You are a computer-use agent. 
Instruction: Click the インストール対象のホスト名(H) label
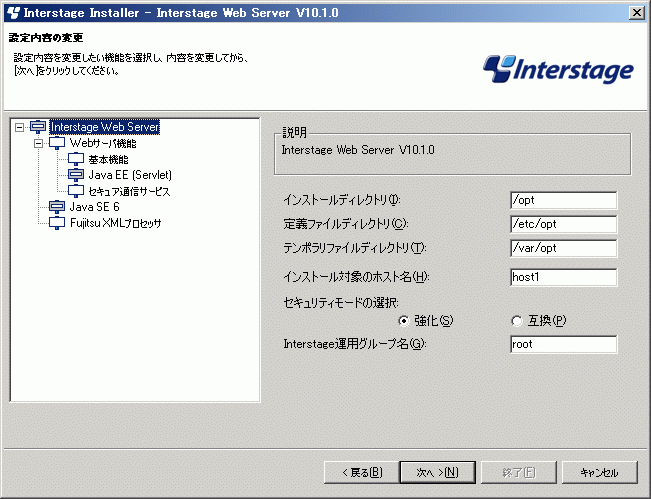[356, 277]
